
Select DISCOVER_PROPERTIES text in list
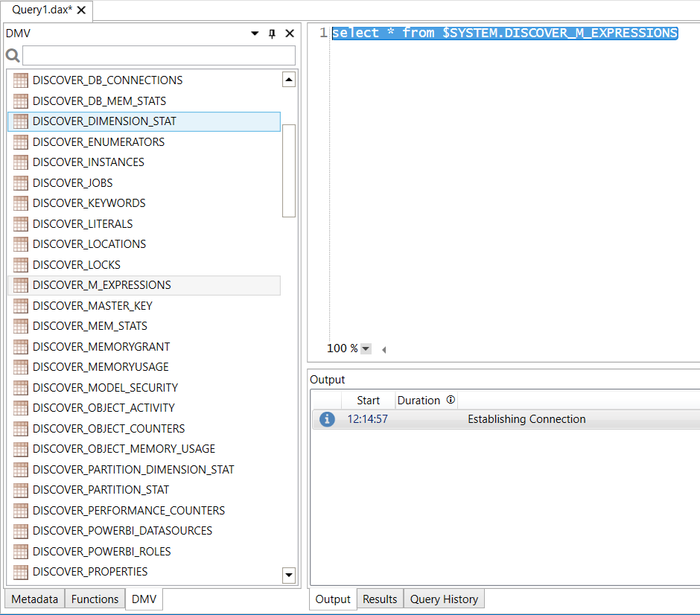click(90, 572)
